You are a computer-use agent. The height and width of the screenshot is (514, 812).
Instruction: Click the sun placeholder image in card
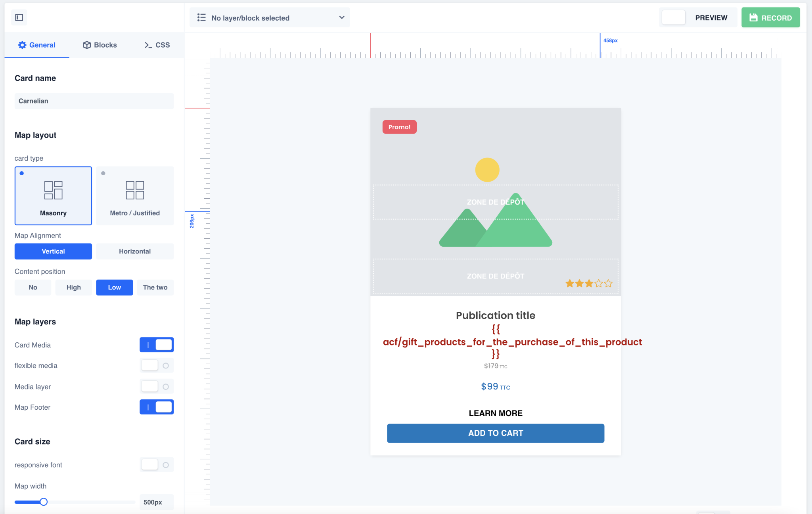click(x=487, y=170)
